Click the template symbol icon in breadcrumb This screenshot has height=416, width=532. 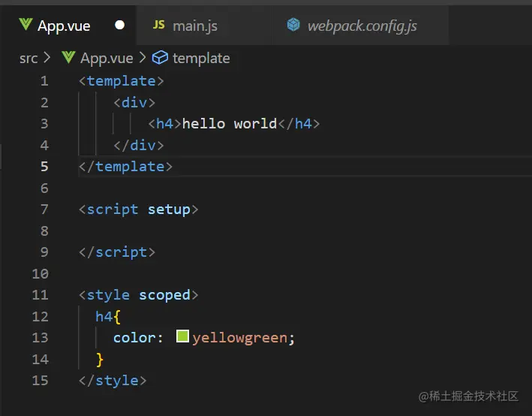click(x=160, y=58)
